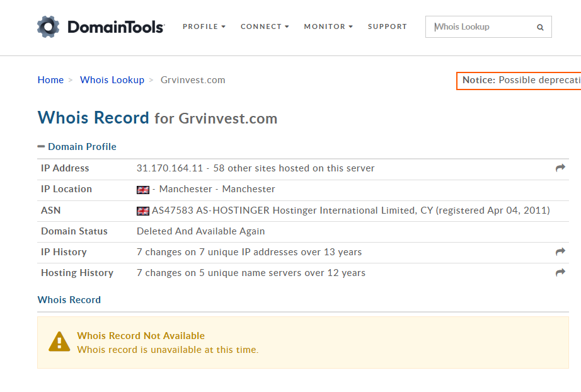581x392 pixels.
Task: Click the warning triangle icon
Action: click(x=59, y=342)
